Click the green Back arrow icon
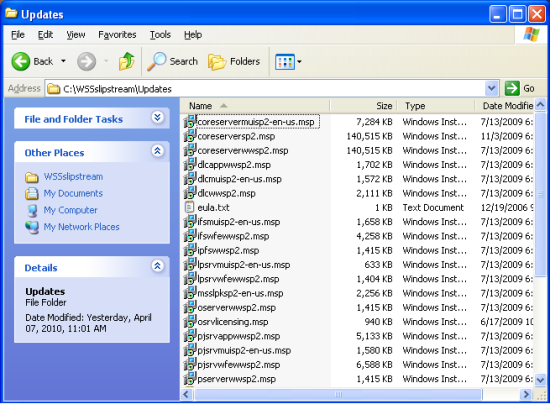 (20, 61)
